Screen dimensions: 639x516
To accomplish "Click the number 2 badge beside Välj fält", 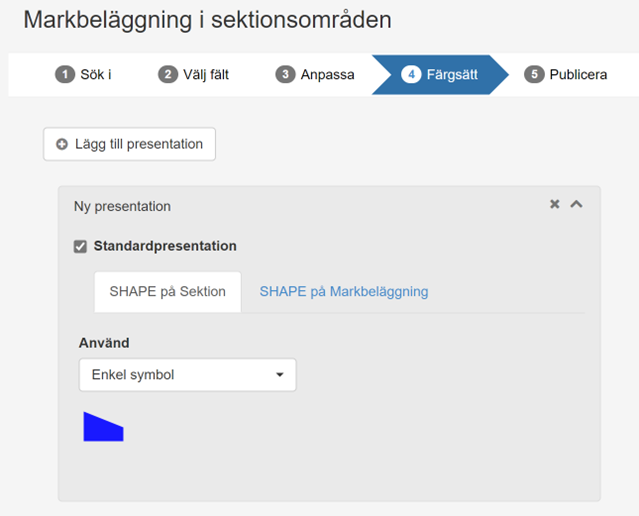I will [x=168, y=75].
